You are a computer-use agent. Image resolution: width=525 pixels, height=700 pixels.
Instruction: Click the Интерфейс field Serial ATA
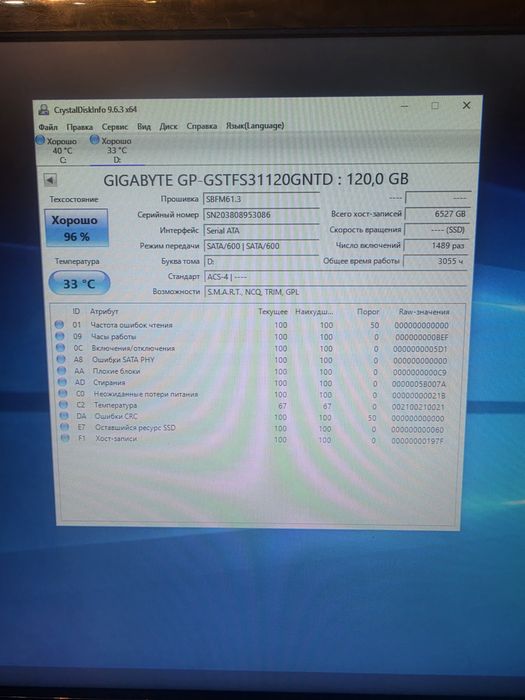click(x=261, y=230)
